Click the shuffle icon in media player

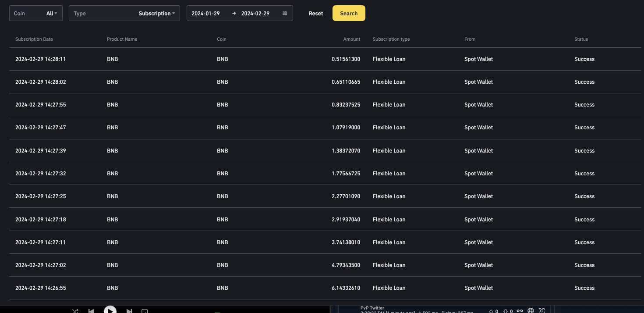coord(75,311)
